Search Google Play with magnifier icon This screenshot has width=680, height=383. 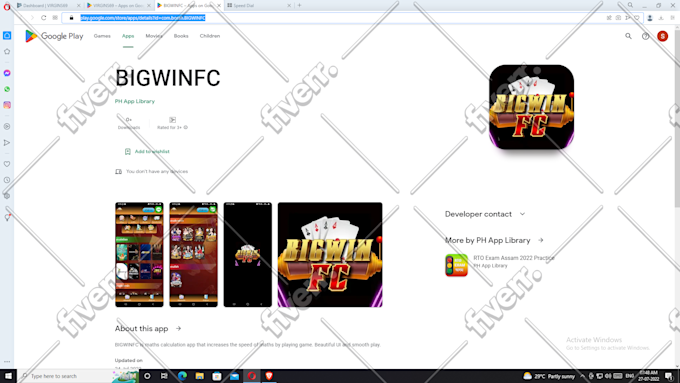pos(628,36)
